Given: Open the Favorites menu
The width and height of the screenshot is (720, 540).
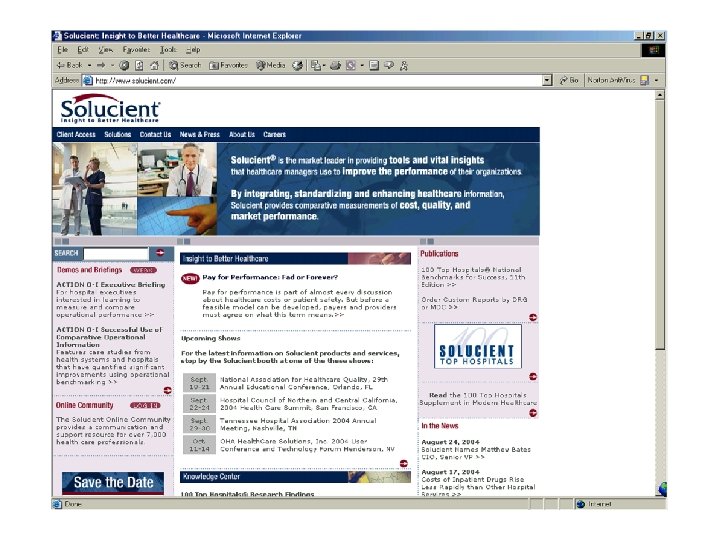Looking at the screenshot, I should [x=136, y=50].
